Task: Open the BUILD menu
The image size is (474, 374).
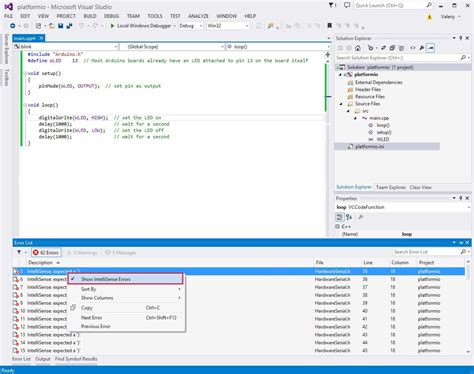Action: coord(90,16)
